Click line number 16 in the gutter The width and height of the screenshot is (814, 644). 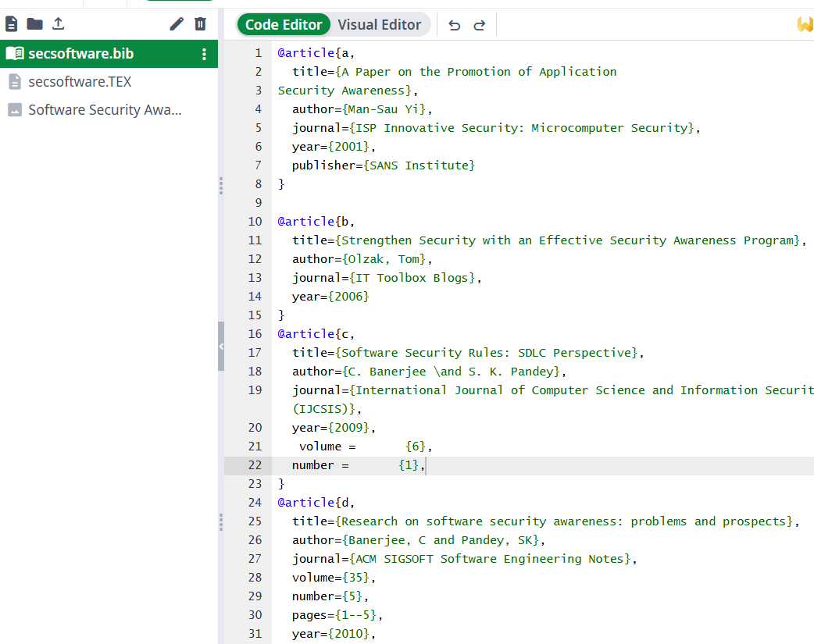click(x=255, y=334)
